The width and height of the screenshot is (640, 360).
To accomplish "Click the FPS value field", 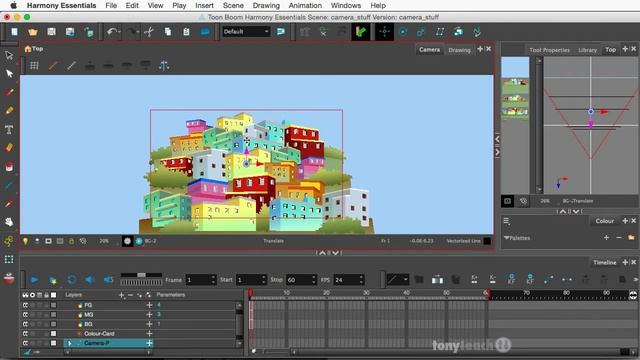I will 349,280.
